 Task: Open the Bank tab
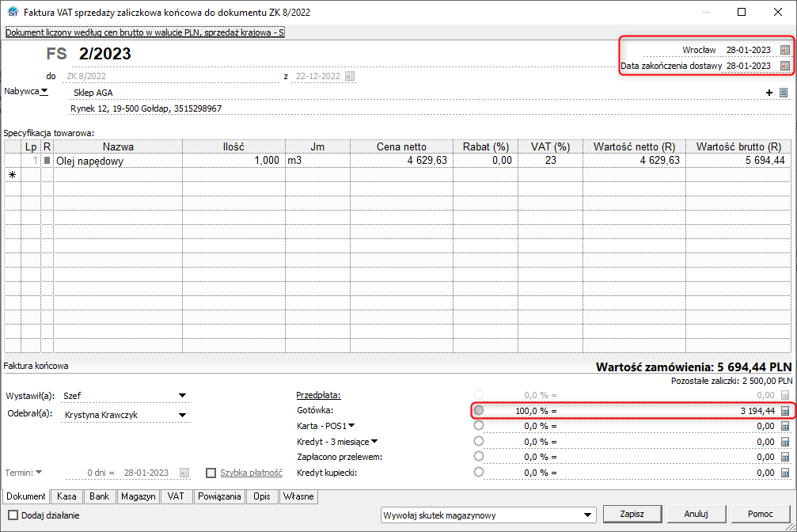(99, 496)
